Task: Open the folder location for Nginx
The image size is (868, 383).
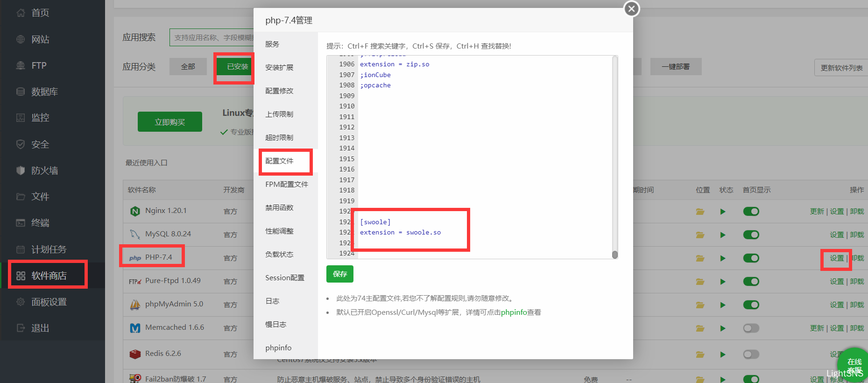Action: (700, 212)
